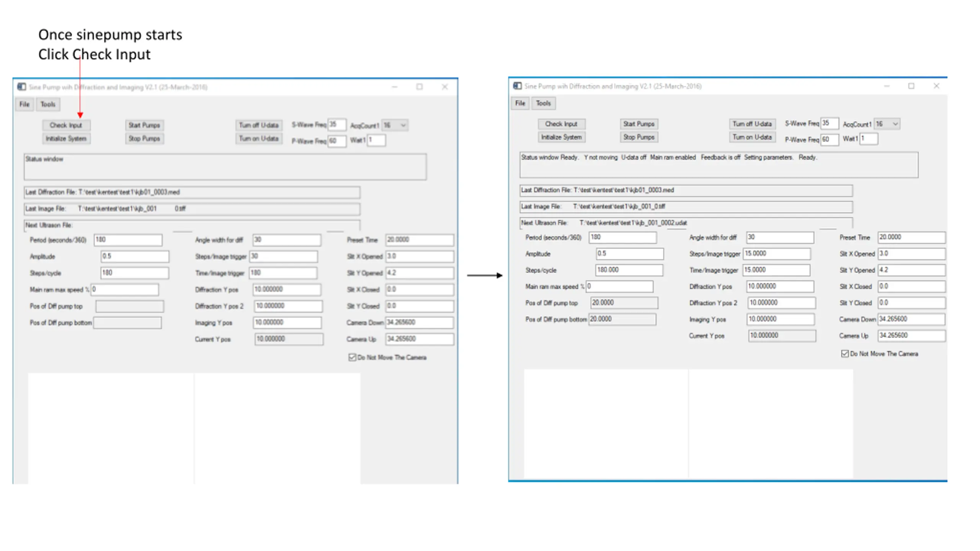Image resolution: width=980 pixels, height=551 pixels.
Task: Toggle Do Not Move The Camera, right window
Action: point(844,354)
